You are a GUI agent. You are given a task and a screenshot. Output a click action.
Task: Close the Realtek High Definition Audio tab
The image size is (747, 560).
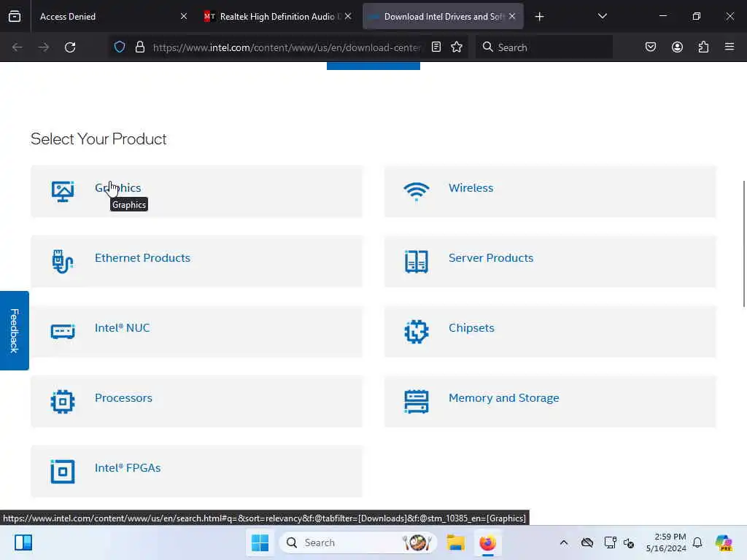[348, 17]
